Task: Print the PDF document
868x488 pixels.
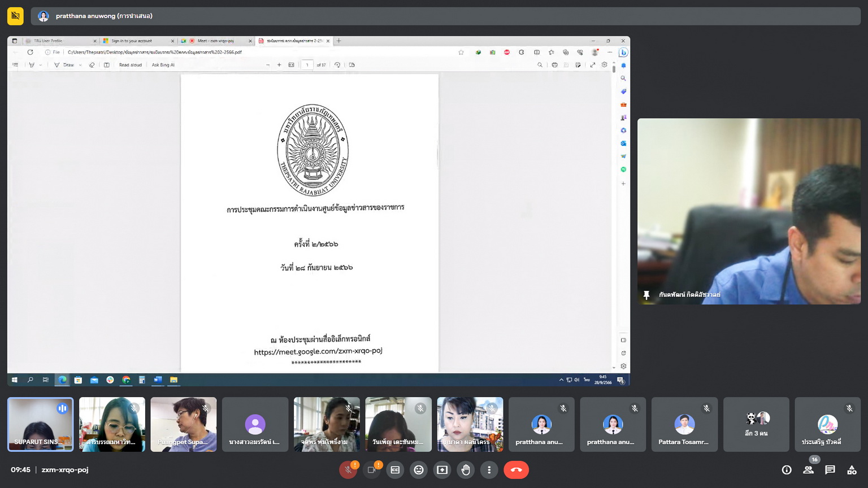Action: coord(555,65)
